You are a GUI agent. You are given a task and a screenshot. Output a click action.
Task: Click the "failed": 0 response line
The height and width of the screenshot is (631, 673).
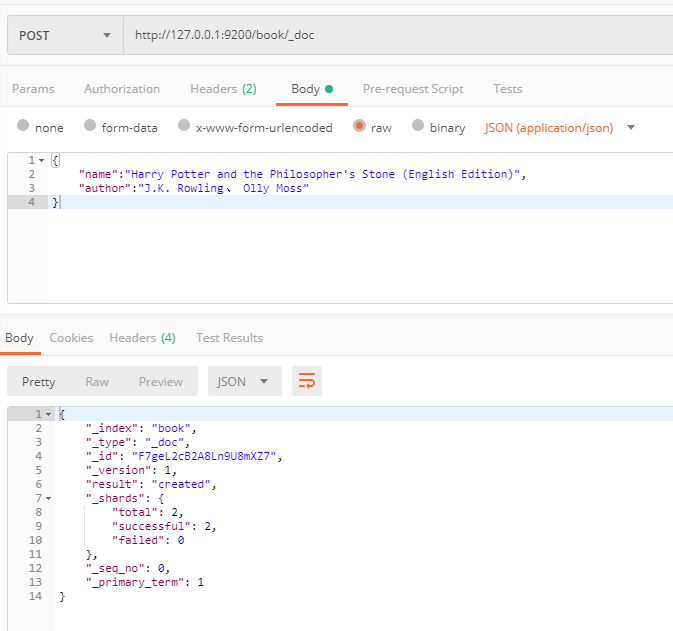point(148,540)
